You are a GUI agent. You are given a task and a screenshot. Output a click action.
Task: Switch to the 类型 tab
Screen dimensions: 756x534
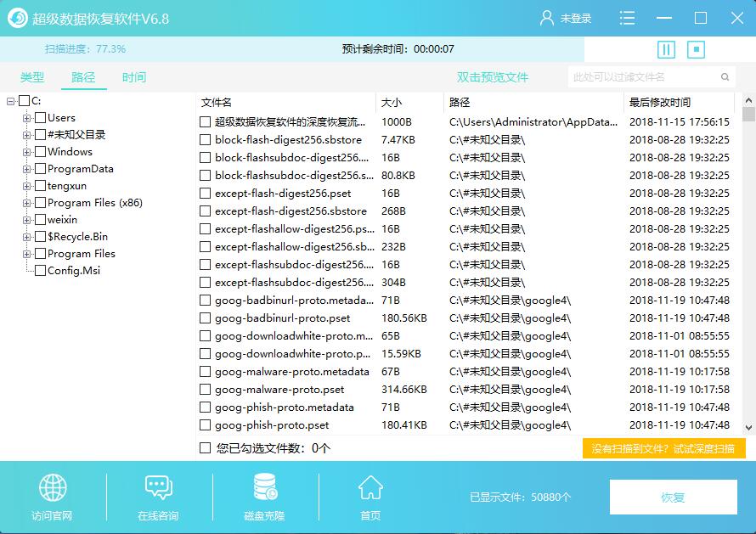(x=32, y=77)
